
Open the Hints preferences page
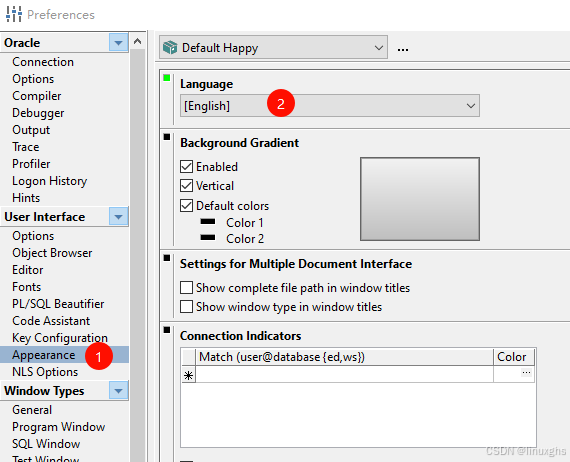pyautogui.click(x=26, y=198)
